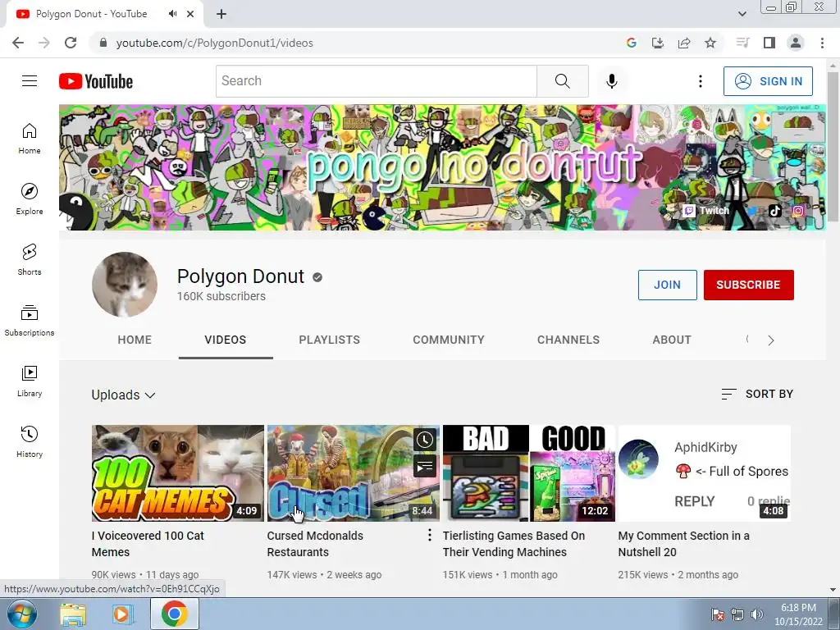Click the JOIN button

point(668,285)
